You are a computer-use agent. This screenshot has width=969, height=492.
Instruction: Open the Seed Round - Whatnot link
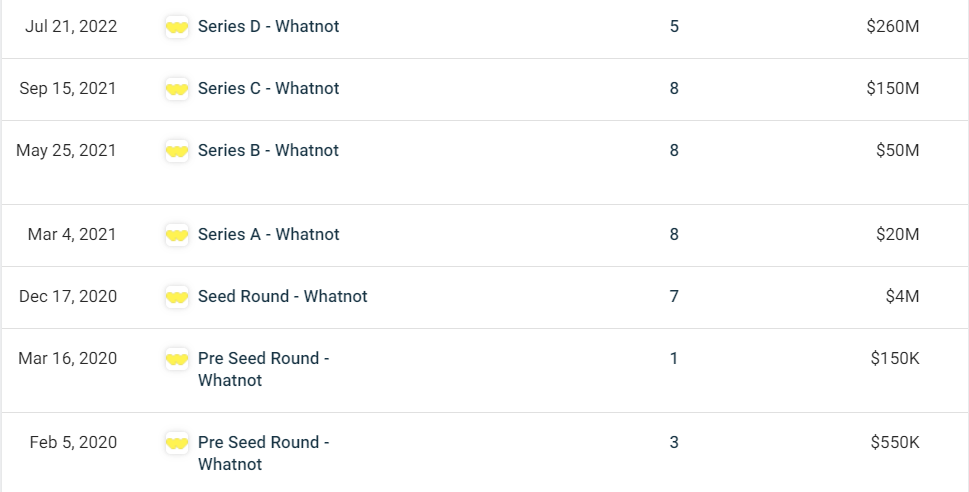[282, 297]
